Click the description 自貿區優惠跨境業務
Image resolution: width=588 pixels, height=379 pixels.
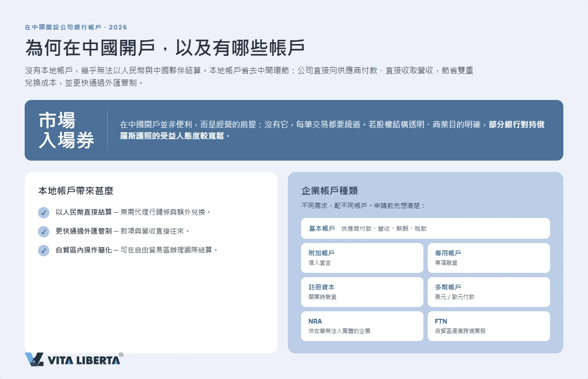(460, 331)
